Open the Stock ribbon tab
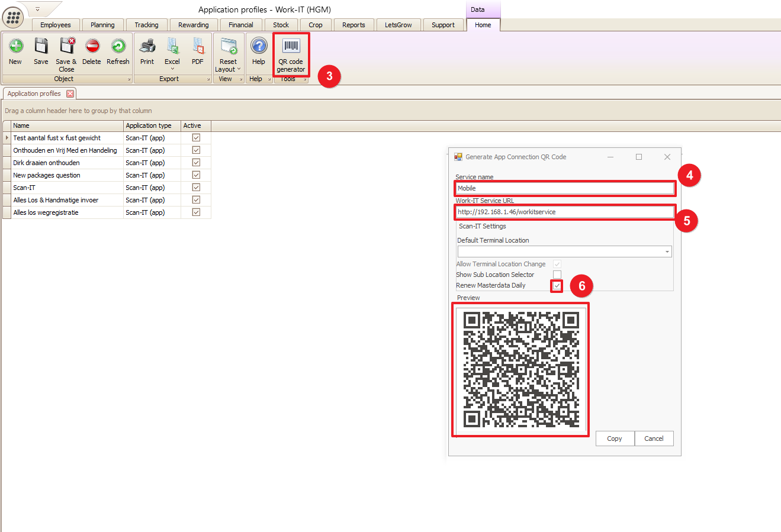 click(281, 25)
